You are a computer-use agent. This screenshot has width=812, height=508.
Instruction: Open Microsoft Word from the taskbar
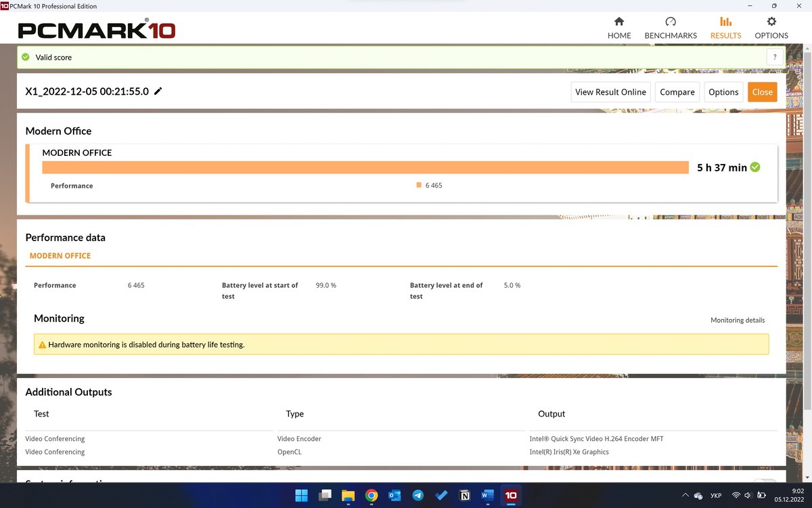coord(488,495)
